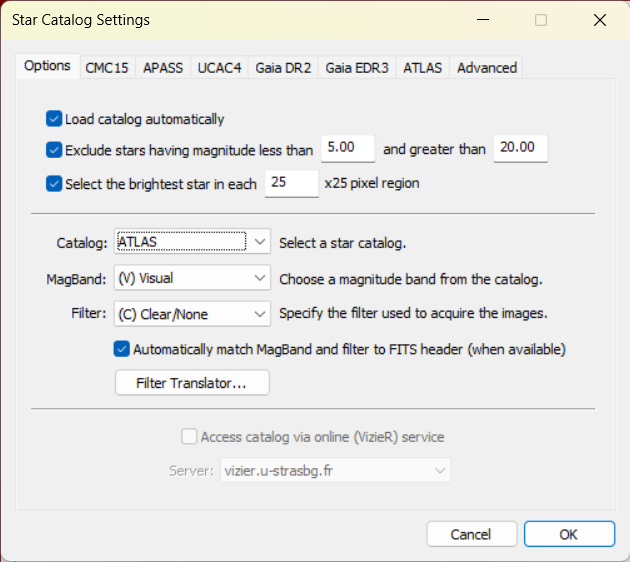
Task: Close the Star Catalog Settings window
Action: click(599, 20)
